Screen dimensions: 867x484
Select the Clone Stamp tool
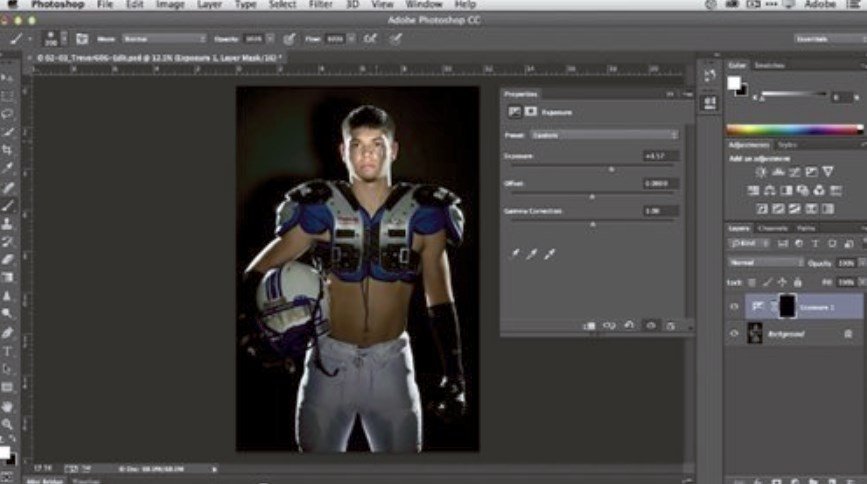(7, 223)
